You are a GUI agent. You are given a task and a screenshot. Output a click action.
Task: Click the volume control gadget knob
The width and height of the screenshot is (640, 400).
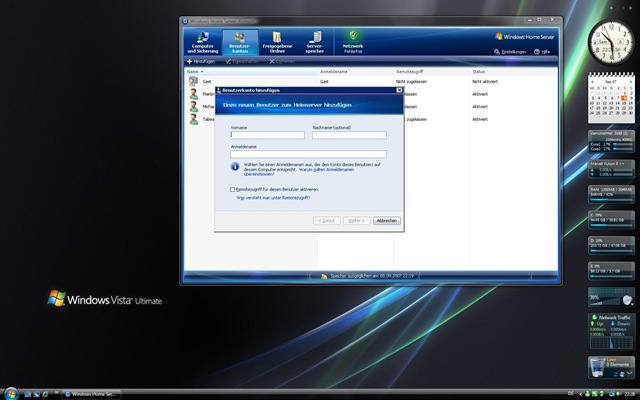[x=627, y=300]
